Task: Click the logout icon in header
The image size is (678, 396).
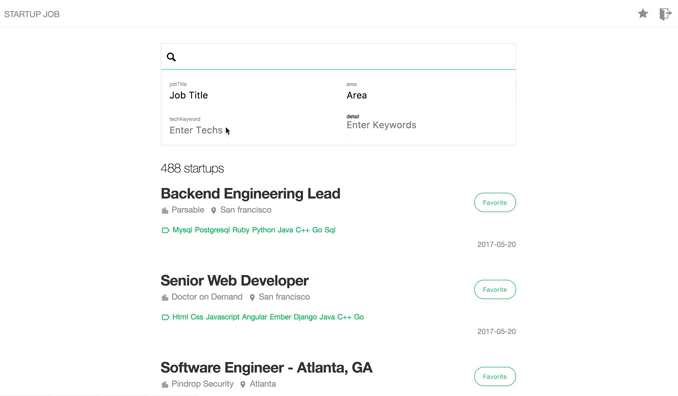Action: (x=665, y=14)
